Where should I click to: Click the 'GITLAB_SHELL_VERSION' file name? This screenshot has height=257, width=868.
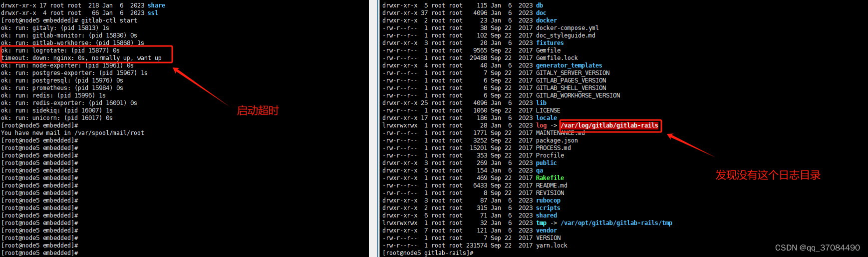571,88
